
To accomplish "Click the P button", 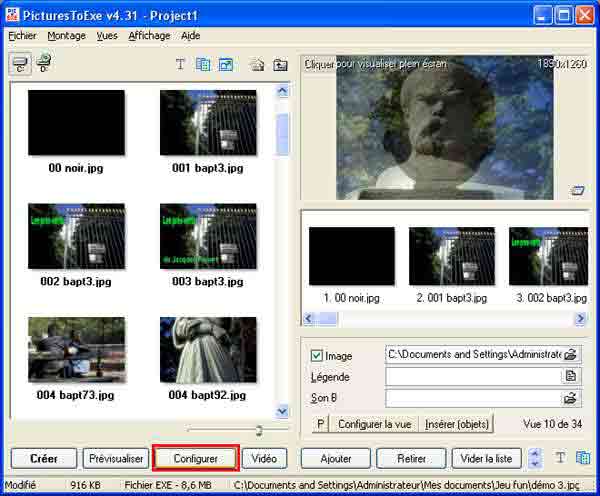I will tap(321, 424).
